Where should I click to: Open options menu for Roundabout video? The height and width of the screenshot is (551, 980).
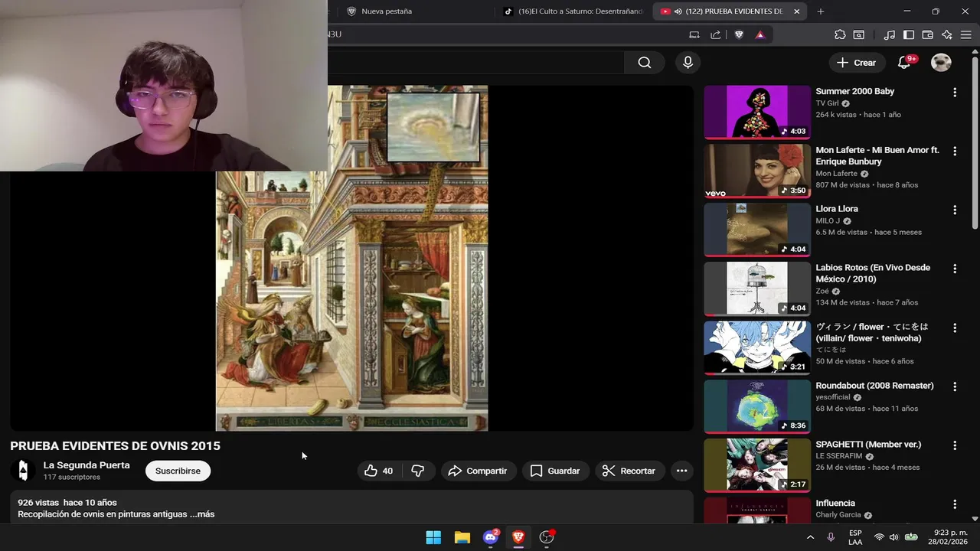955,386
